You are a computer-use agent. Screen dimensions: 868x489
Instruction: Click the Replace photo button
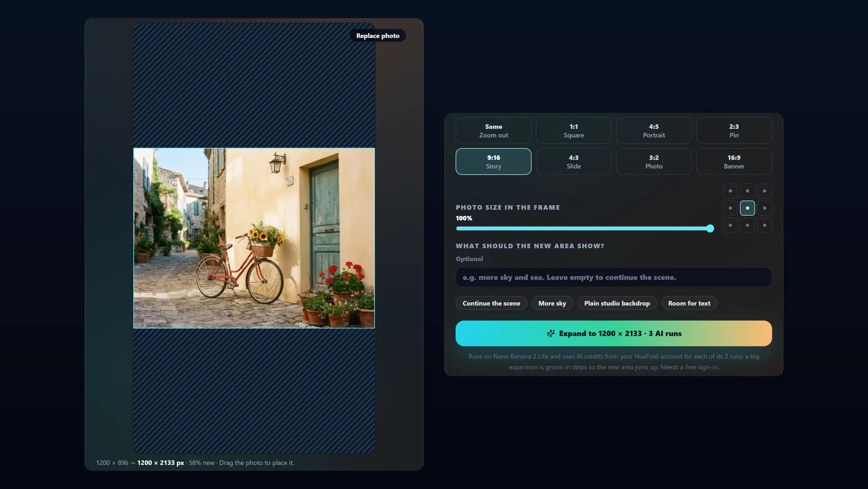click(378, 36)
